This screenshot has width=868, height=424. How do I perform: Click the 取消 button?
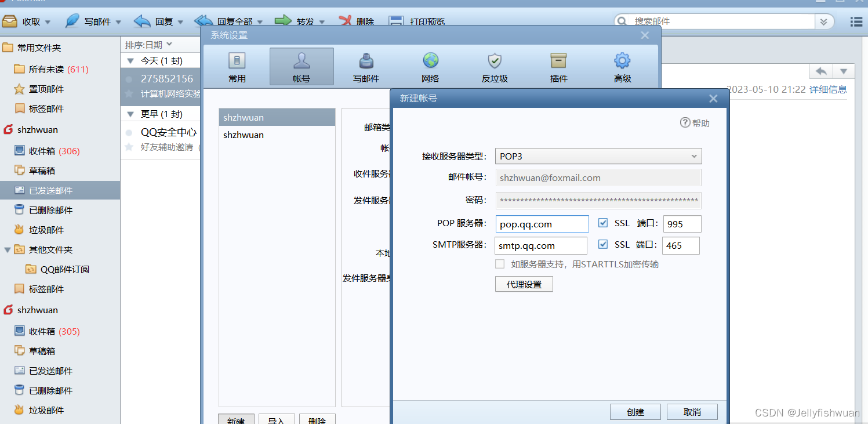(692, 412)
